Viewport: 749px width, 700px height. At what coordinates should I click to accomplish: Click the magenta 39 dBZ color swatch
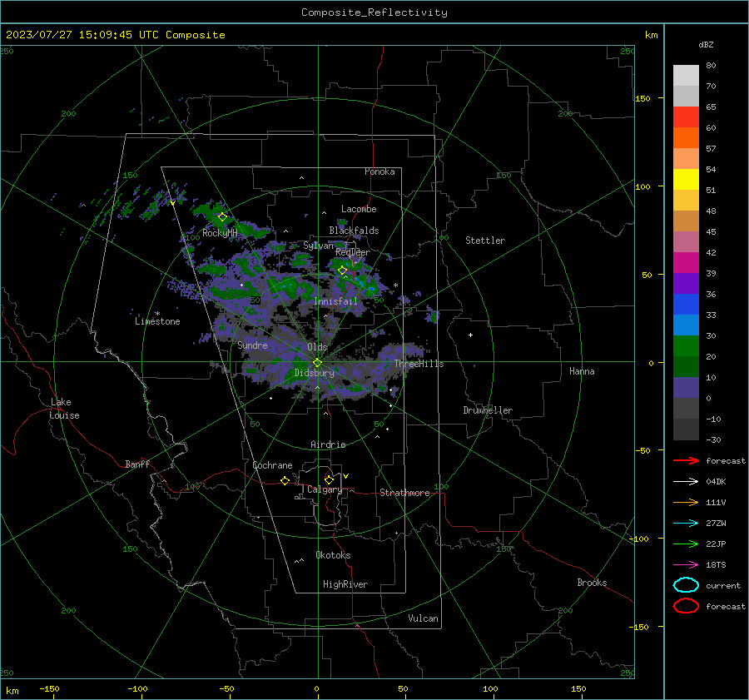686,263
